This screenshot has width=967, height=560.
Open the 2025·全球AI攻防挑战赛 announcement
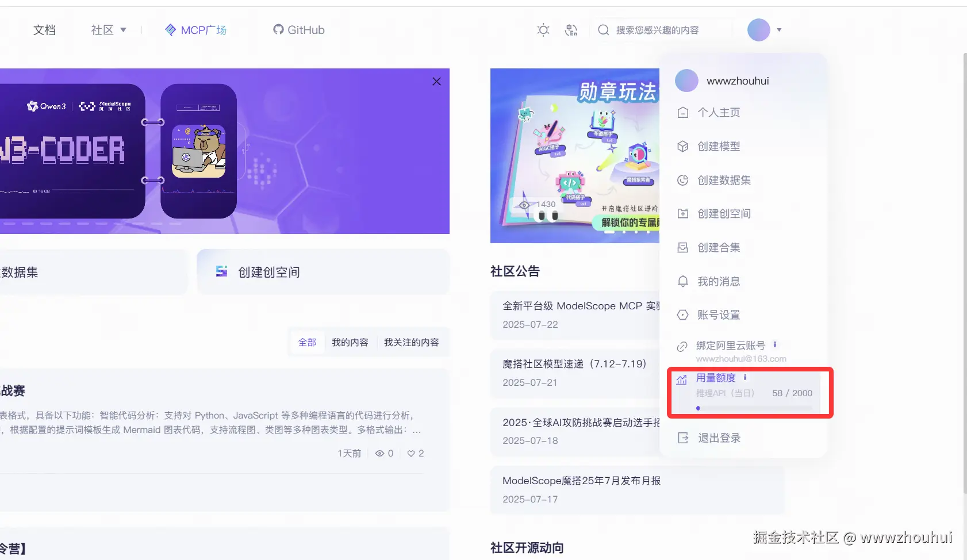(581, 423)
